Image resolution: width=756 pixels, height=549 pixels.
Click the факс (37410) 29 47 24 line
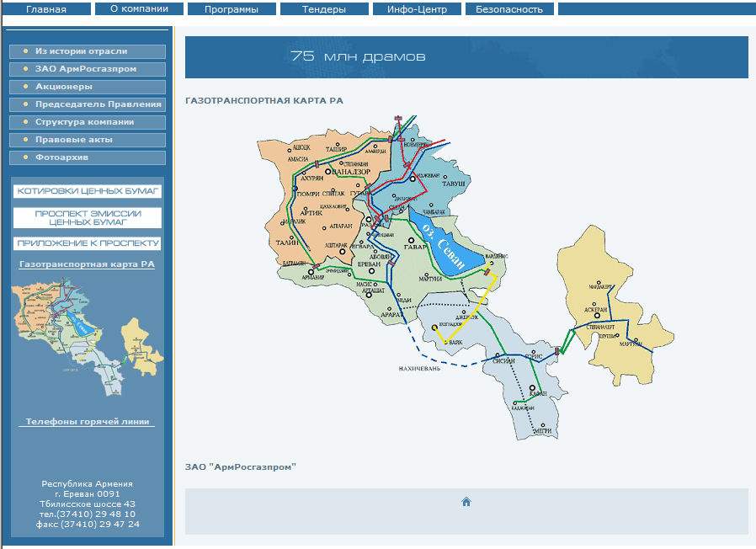point(88,525)
